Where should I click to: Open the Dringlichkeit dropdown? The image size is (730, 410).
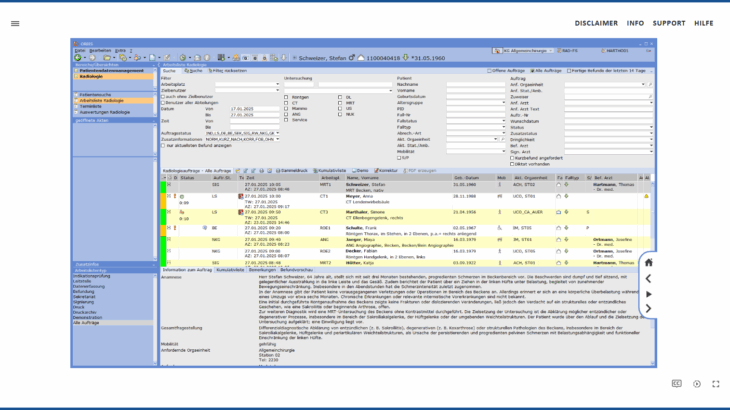click(x=650, y=138)
